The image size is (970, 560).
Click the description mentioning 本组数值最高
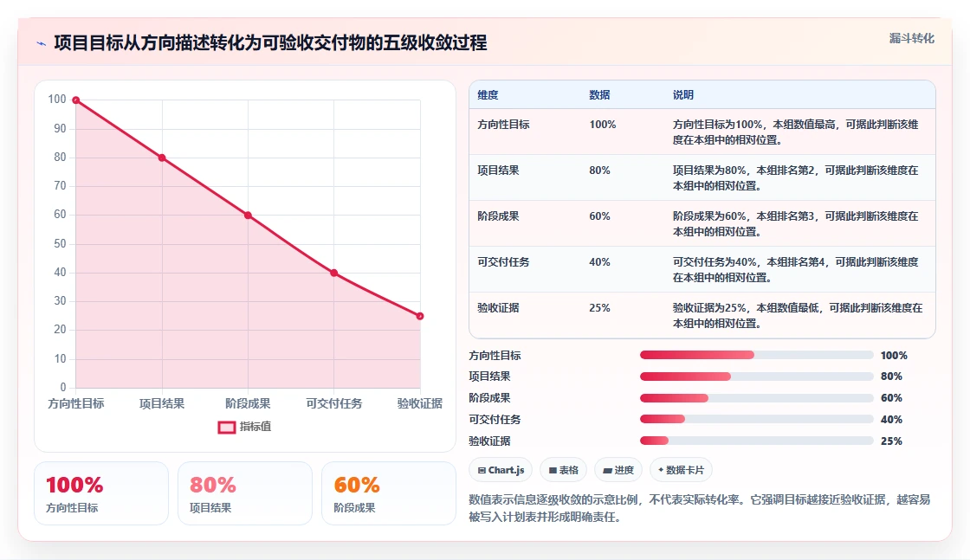pos(796,132)
